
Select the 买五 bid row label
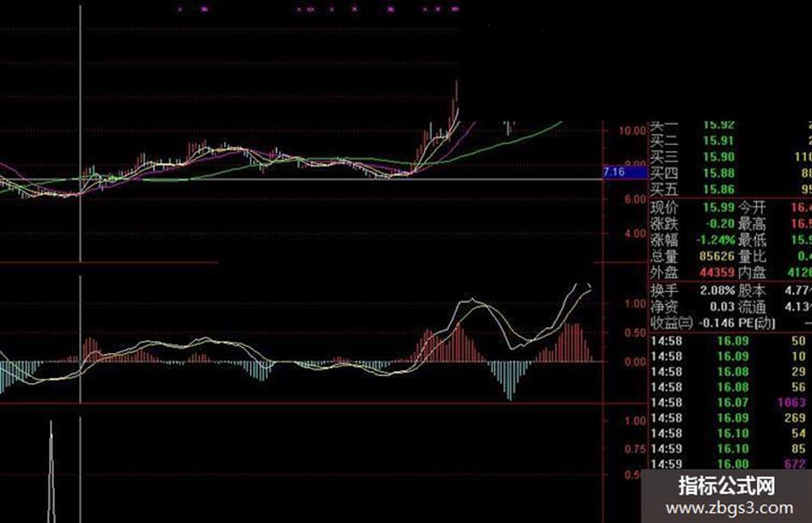(664, 189)
